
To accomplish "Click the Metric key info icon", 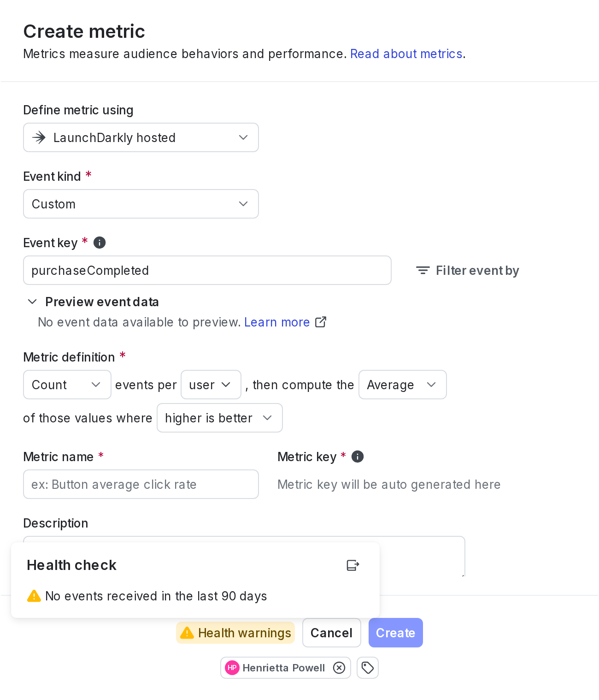I will click(x=358, y=457).
